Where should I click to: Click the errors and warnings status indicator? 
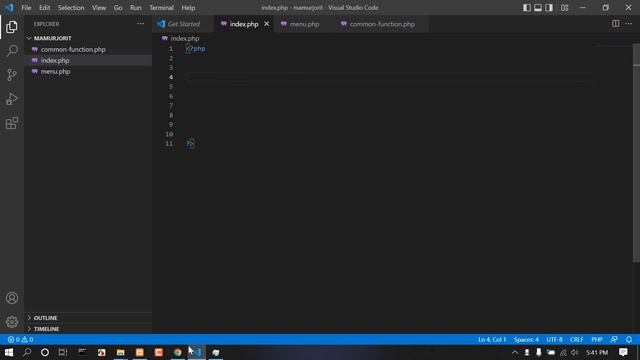[x=20, y=340]
